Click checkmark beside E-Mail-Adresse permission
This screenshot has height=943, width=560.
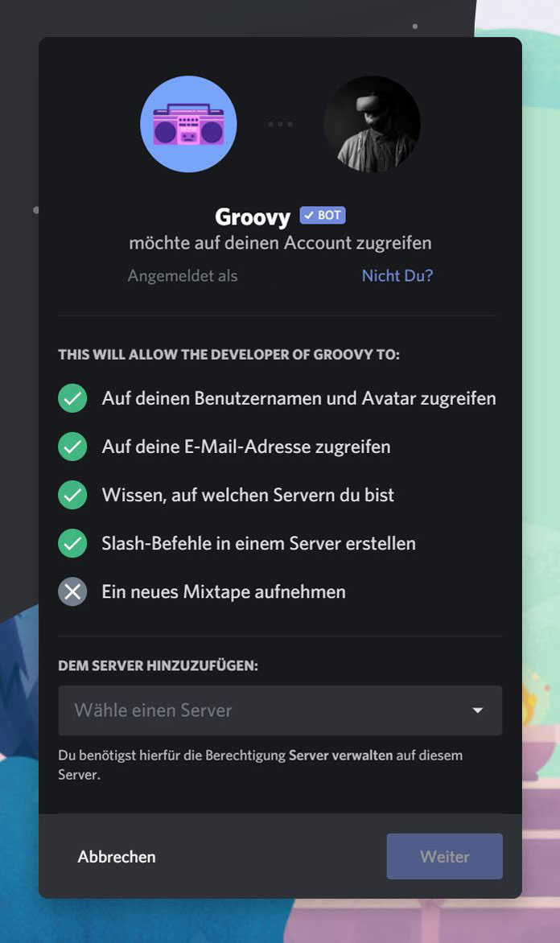click(72, 447)
